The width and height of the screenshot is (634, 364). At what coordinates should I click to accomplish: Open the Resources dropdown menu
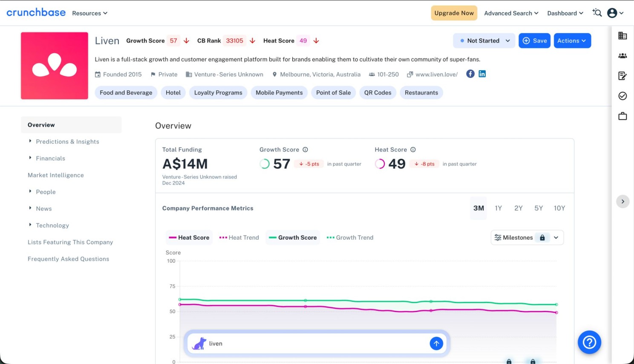(90, 13)
